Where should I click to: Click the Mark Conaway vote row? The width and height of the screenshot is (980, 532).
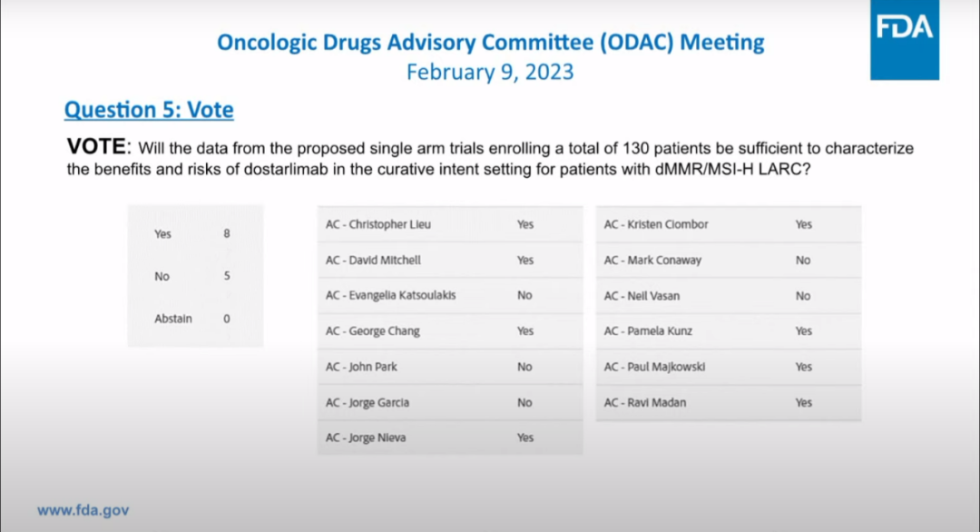click(x=728, y=260)
